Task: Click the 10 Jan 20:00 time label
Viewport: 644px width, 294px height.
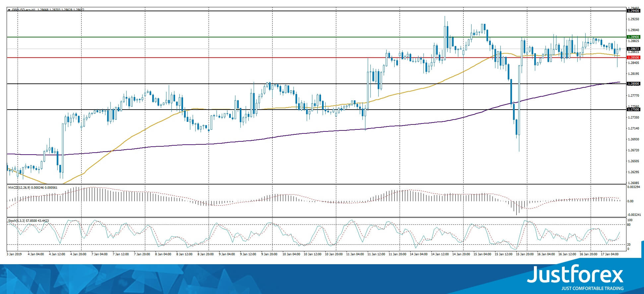Action: (334, 254)
